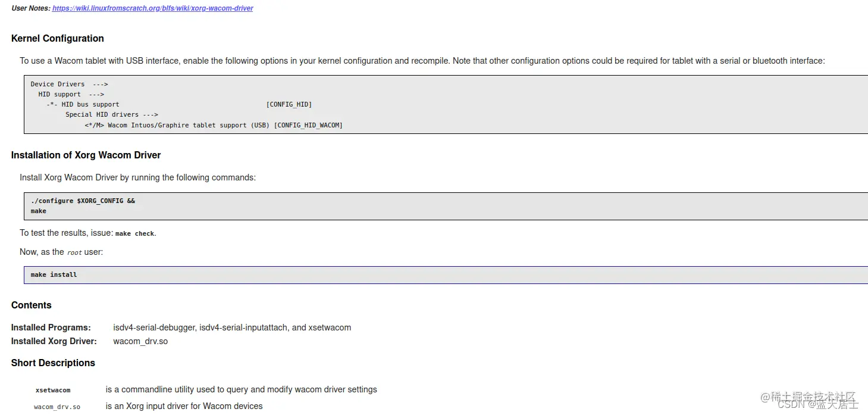The image size is (868, 415).
Task: Click 'Wacom Intuos/Graphire tablet support (USB)' line
Action: click(x=177, y=125)
